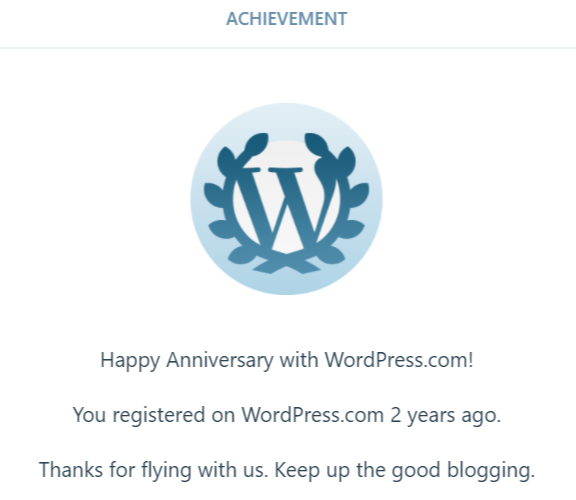This screenshot has height=500, width=576.
Task: Click the "Thanks for flying with us" sentence
Action: pos(154,470)
